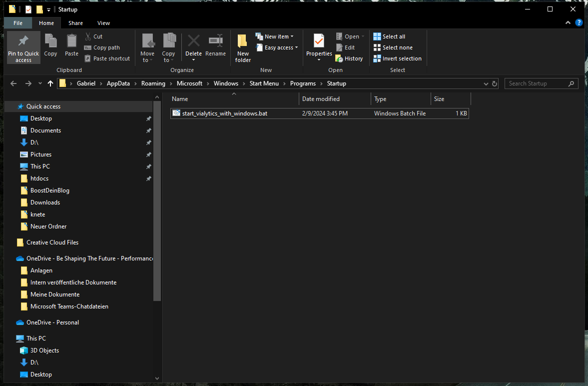Refresh the address bar with the refresh icon
This screenshot has height=386, width=588.
pos(494,83)
